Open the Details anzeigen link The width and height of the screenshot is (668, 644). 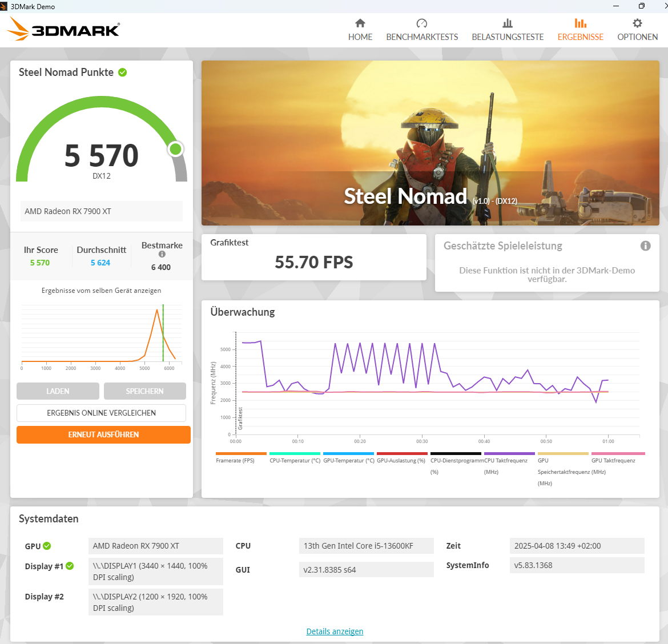(x=335, y=631)
